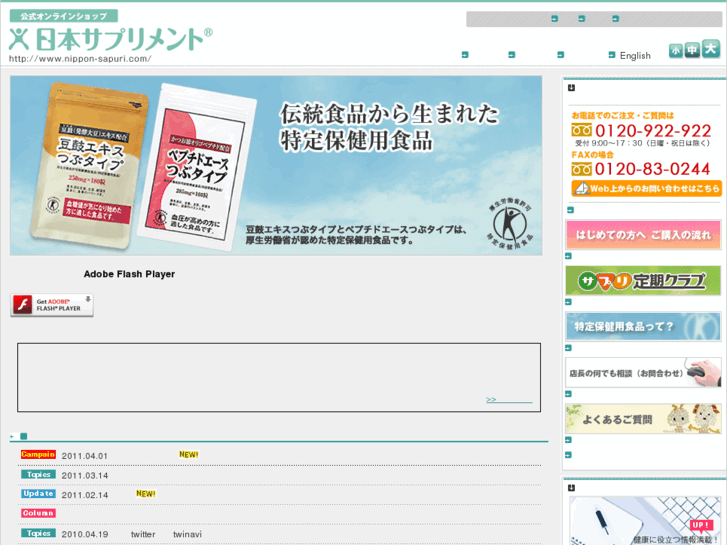Click the blue Update tag

click(38, 494)
